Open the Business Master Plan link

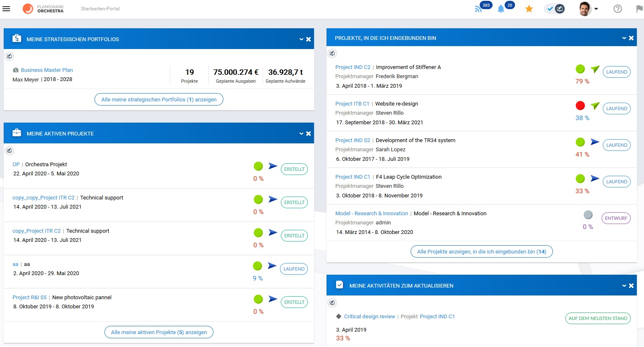(x=47, y=70)
